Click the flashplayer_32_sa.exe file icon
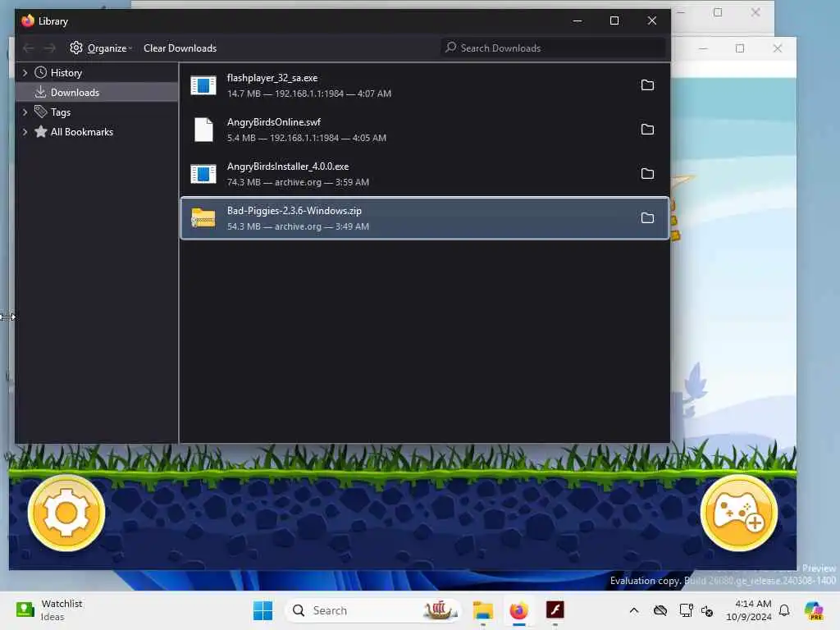This screenshot has height=630, width=840. 203,85
